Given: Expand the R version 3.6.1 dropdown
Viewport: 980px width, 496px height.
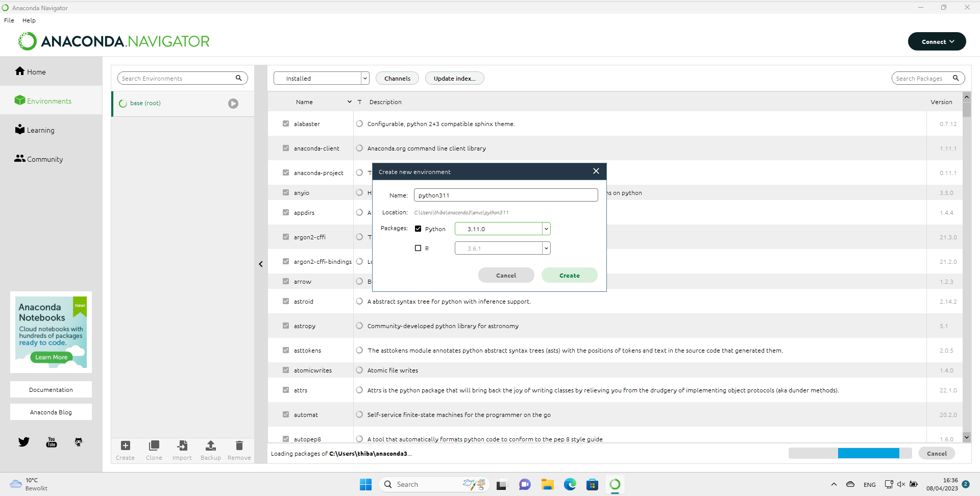Looking at the screenshot, I should coord(546,248).
